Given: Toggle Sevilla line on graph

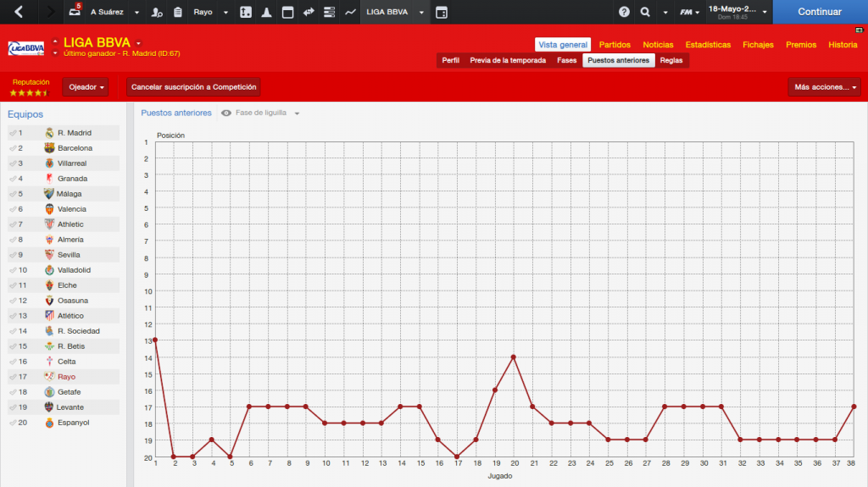Looking at the screenshot, I should (x=13, y=255).
